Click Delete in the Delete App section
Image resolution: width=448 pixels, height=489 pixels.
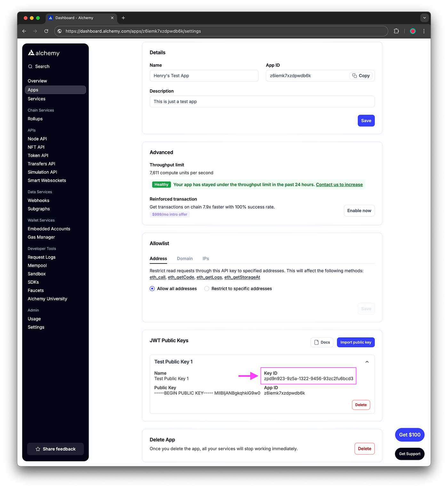point(364,449)
